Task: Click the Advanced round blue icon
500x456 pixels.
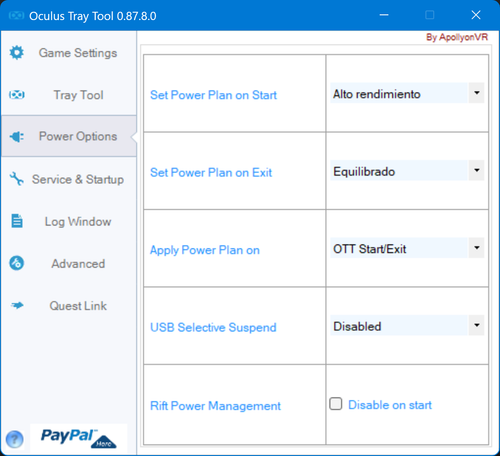Action: click(17, 263)
